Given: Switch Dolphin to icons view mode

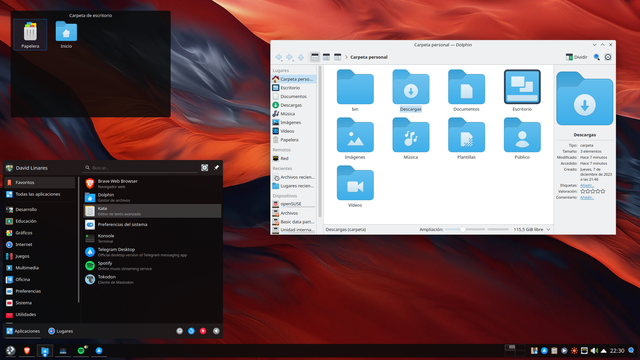Looking at the screenshot, I should (315, 57).
